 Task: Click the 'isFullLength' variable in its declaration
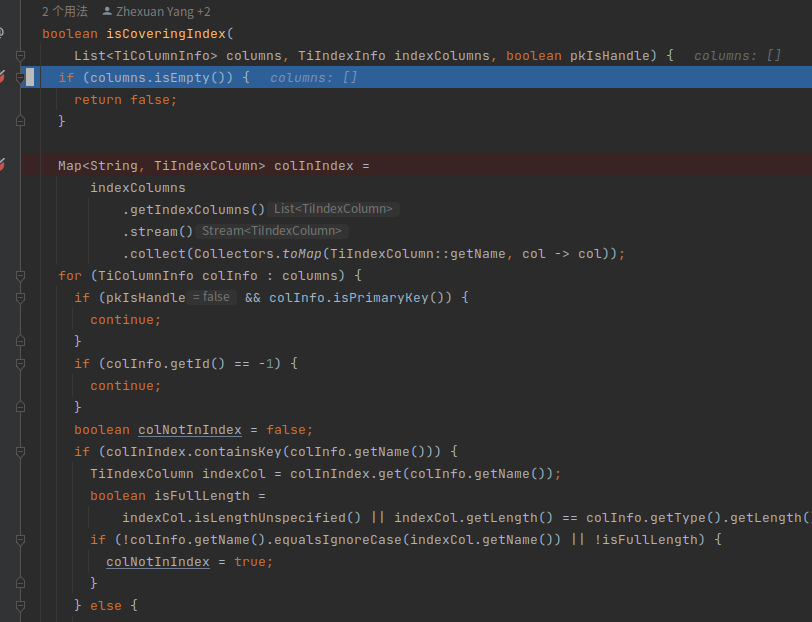coord(201,496)
